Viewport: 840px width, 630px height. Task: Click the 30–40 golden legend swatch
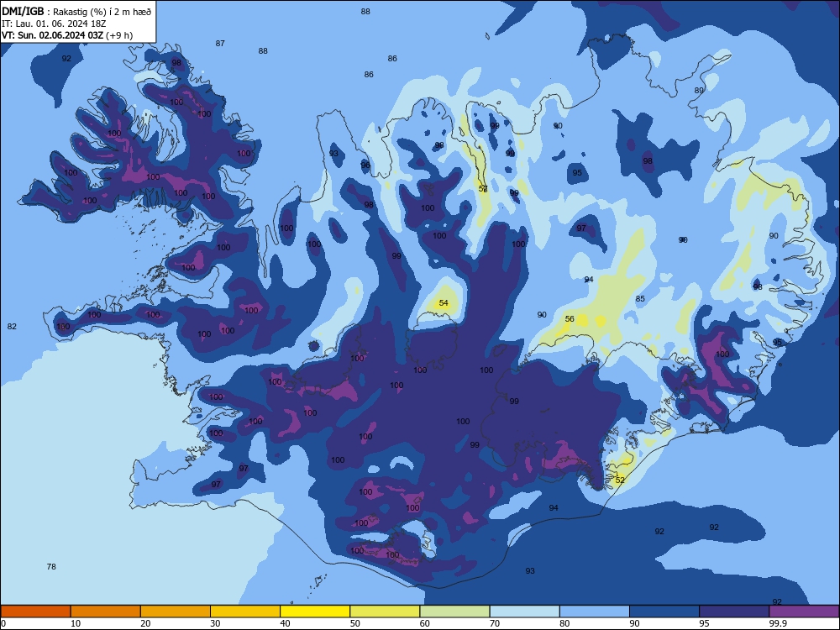245,612
